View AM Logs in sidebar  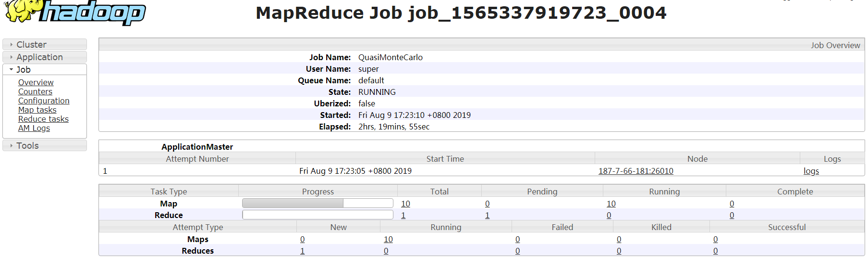pos(34,128)
